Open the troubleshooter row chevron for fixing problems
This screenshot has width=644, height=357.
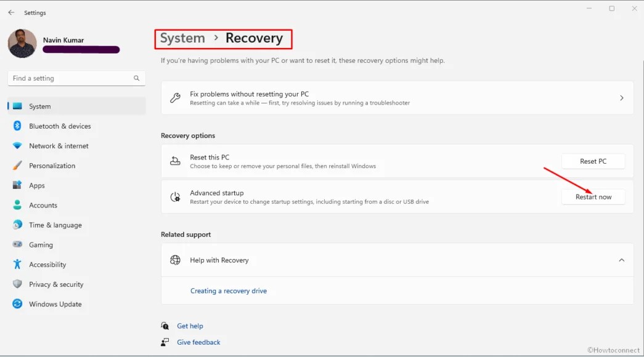tap(621, 98)
